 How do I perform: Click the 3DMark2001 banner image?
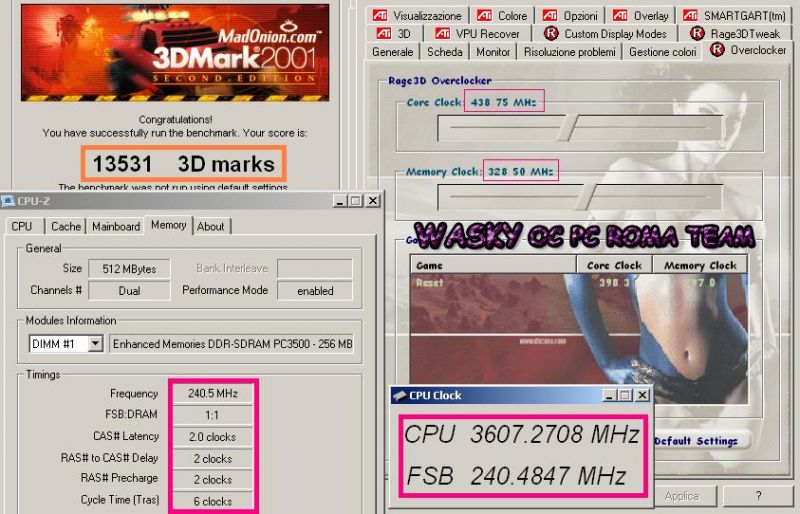pyautogui.click(x=175, y=53)
